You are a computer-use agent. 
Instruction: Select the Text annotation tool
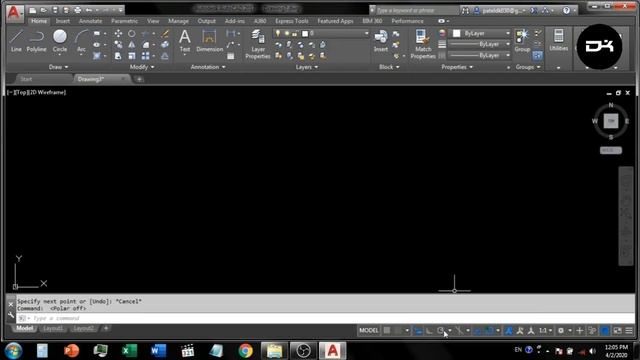click(185, 41)
